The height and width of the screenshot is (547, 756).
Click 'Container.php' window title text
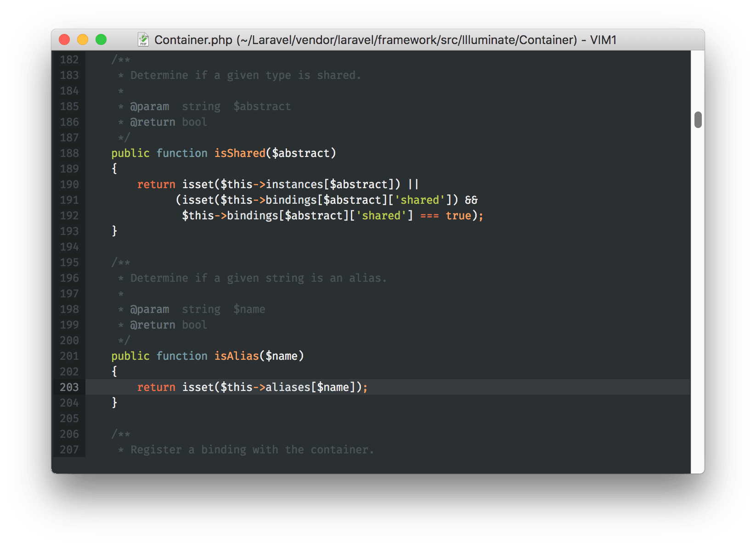point(193,40)
